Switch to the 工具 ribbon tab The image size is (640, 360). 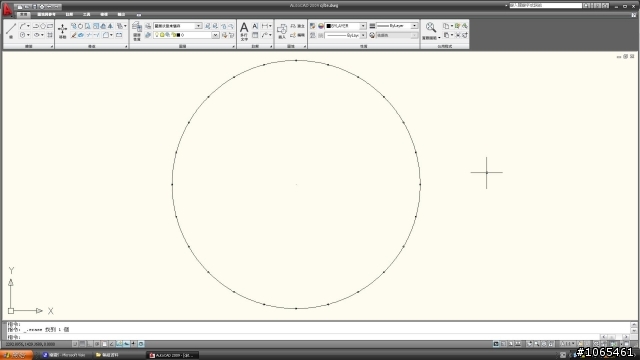87,14
